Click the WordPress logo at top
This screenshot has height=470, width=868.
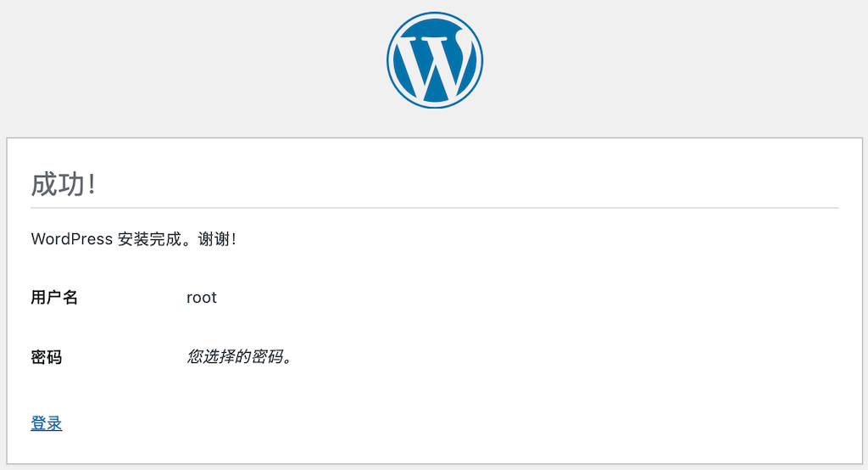[435, 60]
